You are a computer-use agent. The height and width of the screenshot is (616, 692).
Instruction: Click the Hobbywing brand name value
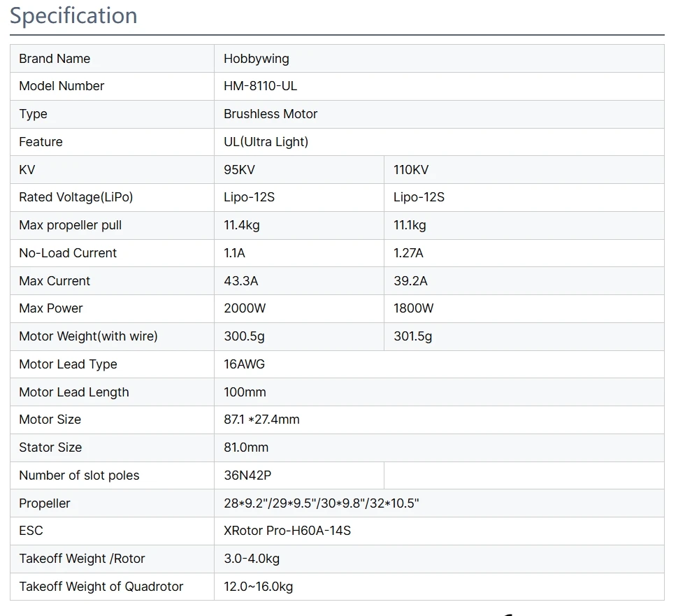pos(256,59)
